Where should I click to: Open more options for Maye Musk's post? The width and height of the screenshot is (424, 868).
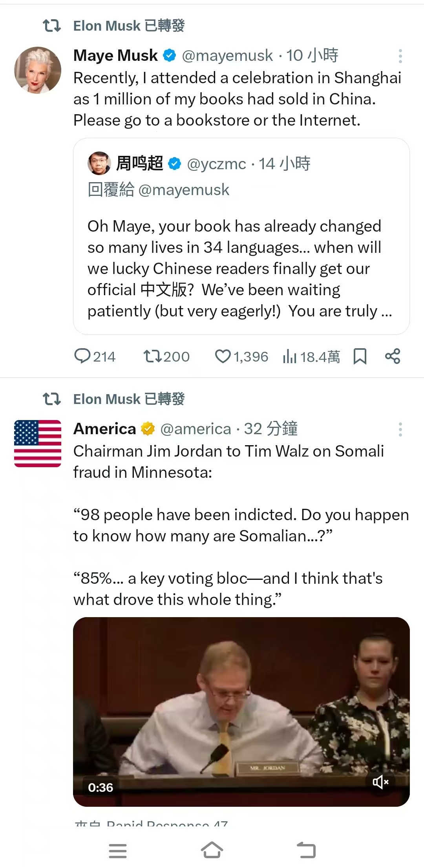tap(400, 56)
